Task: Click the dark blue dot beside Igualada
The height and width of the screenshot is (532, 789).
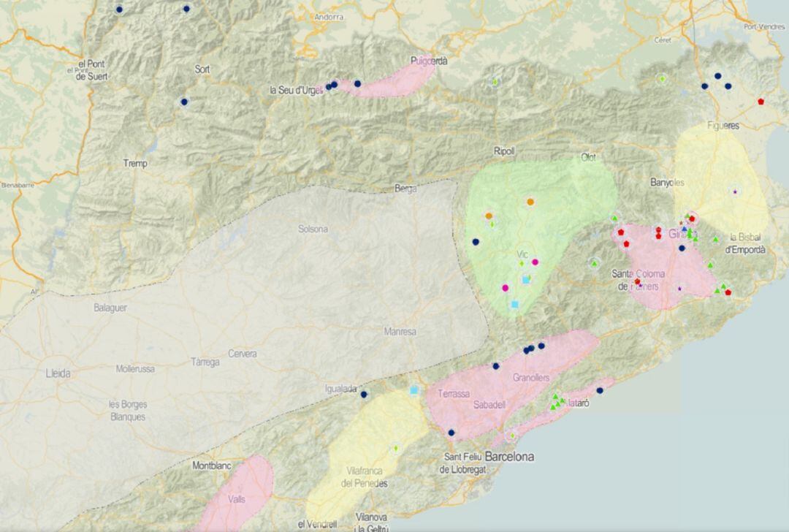Action: [364, 395]
